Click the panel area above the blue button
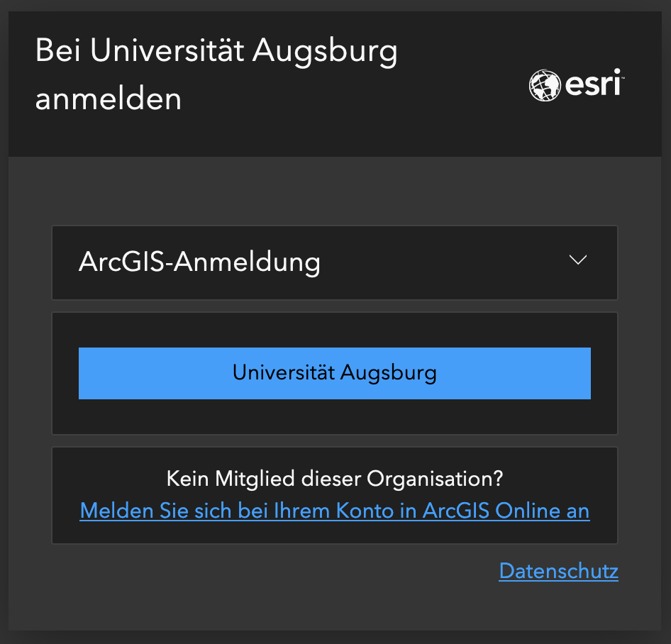 click(334, 330)
